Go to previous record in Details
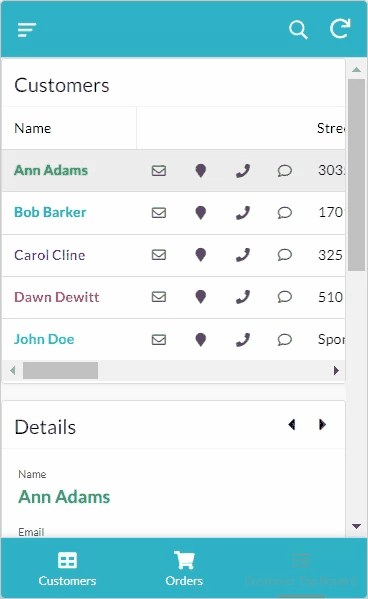This screenshot has width=368, height=599. (x=292, y=424)
